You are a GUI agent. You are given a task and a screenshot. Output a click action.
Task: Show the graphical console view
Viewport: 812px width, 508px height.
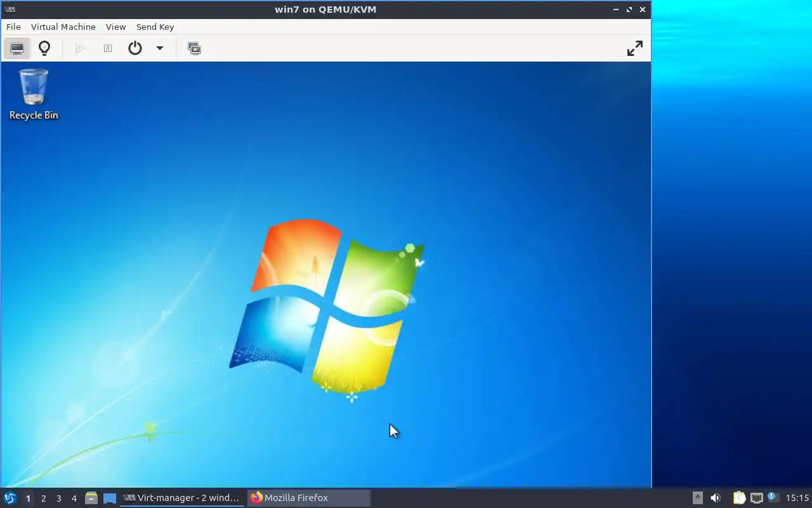click(17, 48)
